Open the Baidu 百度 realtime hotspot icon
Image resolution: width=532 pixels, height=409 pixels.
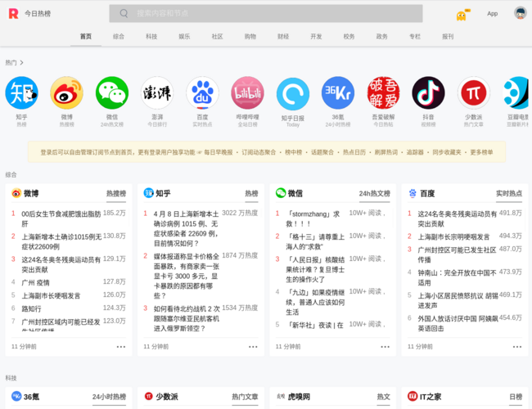[202, 93]
